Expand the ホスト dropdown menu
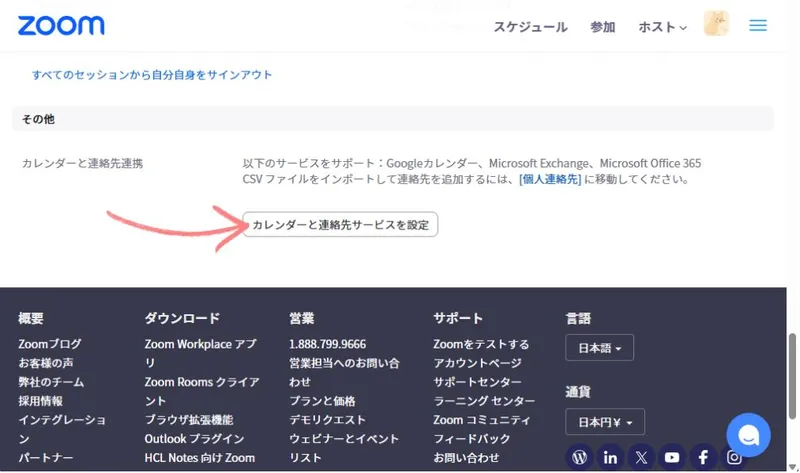Screen dimensions: 800x473 point(663,27)
